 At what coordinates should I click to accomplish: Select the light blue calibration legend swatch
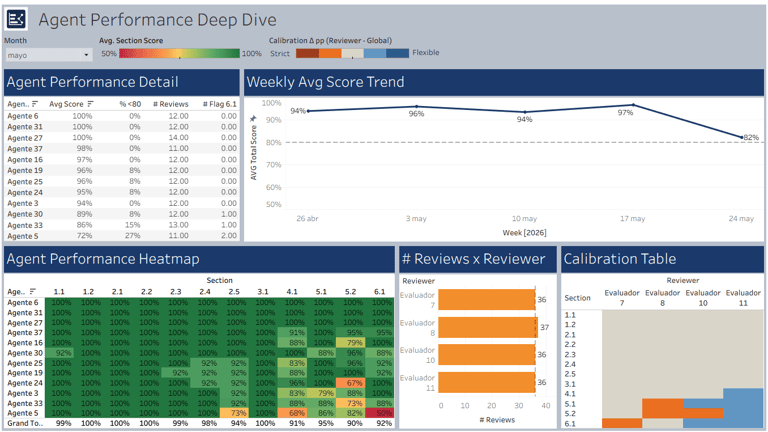pyautogui.click(x=375, y=53)
